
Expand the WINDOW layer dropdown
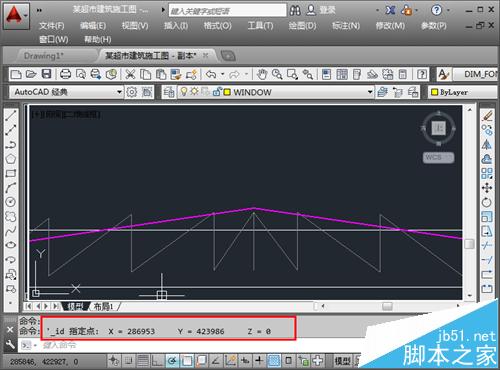370,92
